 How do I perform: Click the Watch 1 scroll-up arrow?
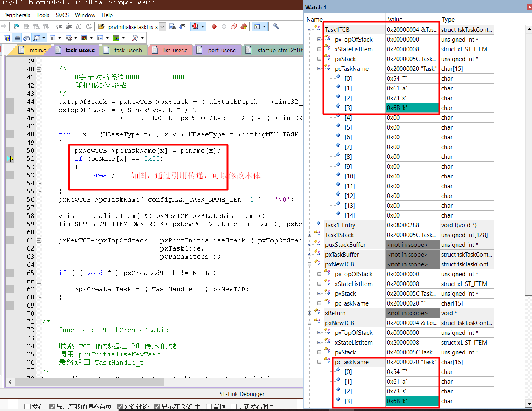529,29
